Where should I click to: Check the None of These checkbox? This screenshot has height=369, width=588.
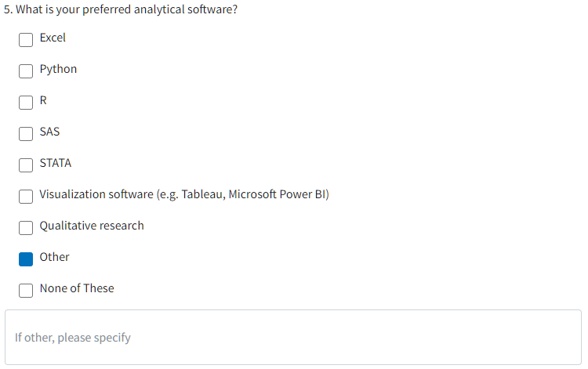[x=26, y=290]
